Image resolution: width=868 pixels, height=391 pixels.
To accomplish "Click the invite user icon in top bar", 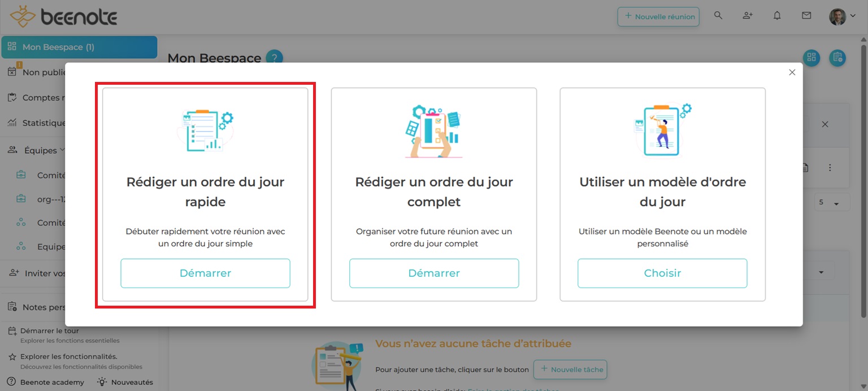I will point(748,16).
